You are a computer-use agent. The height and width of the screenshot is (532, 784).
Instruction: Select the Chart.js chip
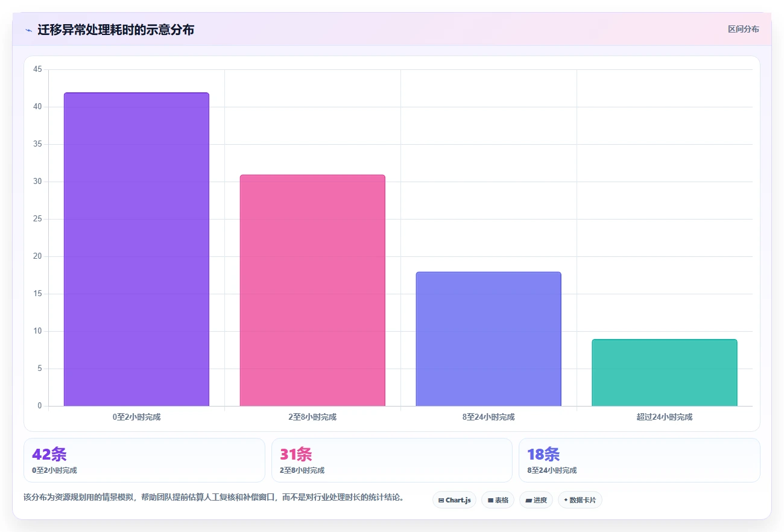(454, 500)
